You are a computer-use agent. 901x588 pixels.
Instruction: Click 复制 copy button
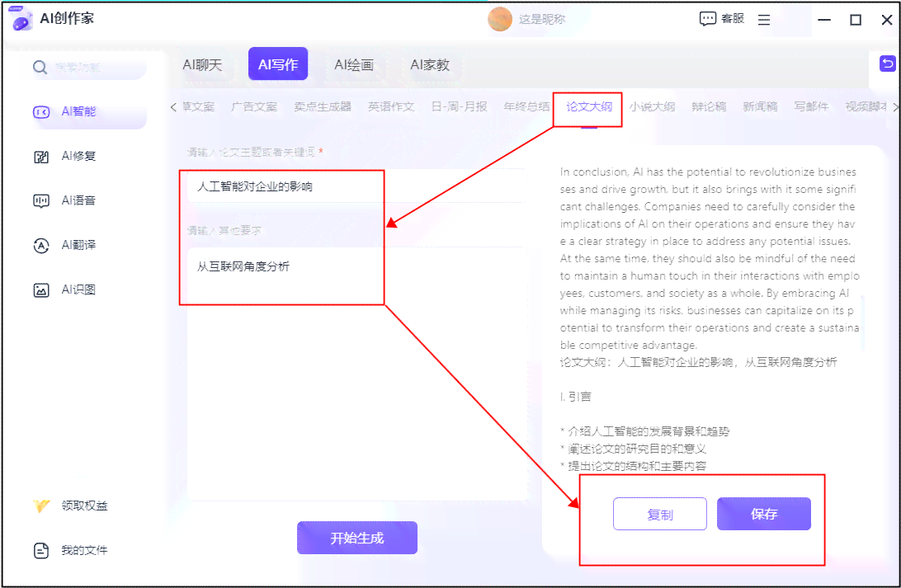coord(660,514)
